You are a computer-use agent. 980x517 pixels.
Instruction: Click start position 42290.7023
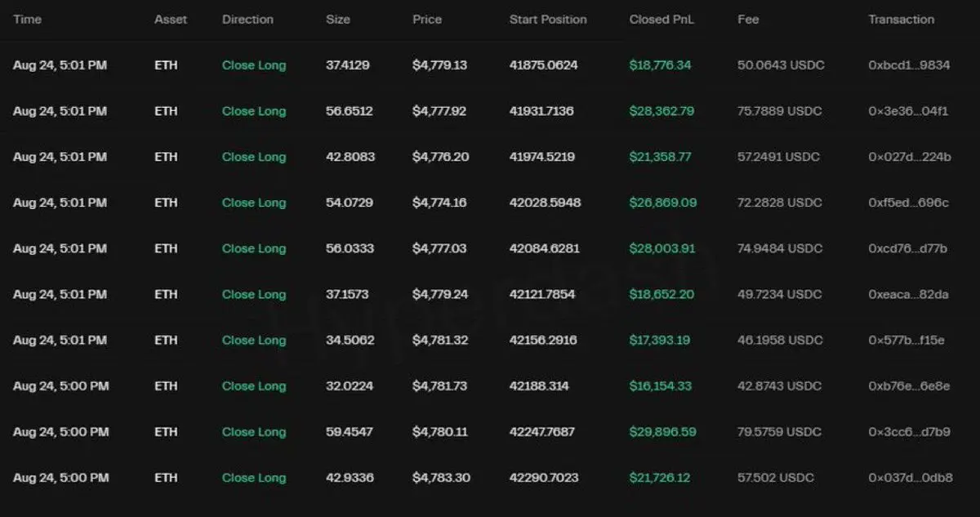tap(545, 477)
